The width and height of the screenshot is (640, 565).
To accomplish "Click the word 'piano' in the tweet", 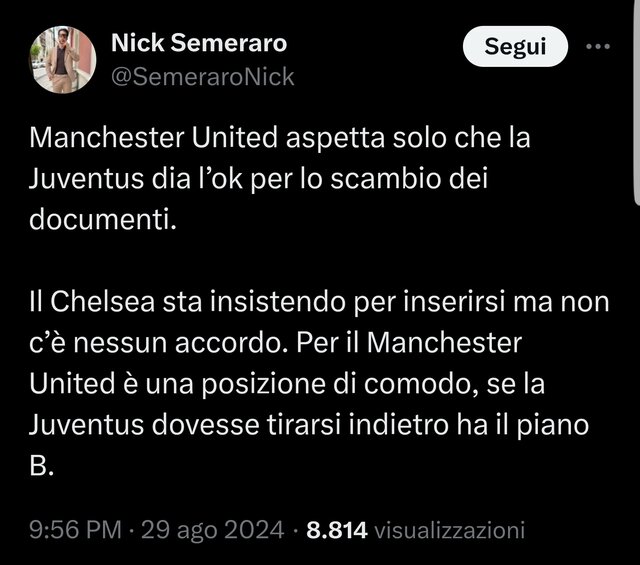I will [x=553, y=427].
